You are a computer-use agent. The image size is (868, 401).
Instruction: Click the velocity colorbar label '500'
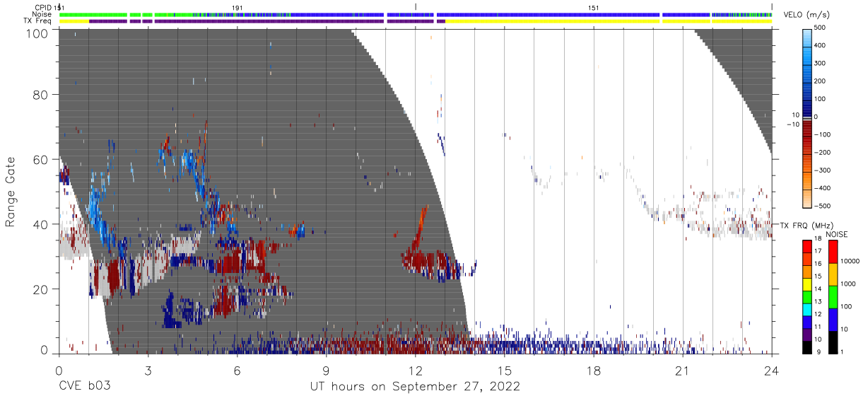[821, 28]
